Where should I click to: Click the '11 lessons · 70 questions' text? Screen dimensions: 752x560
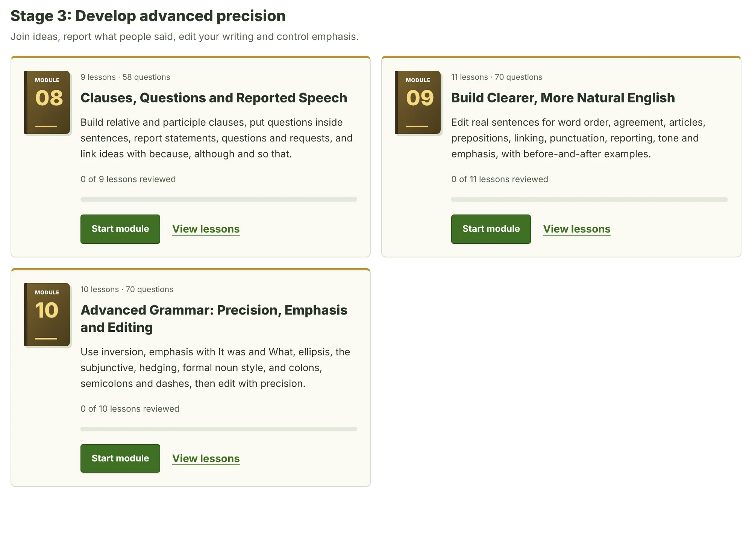tap(497, 77)
